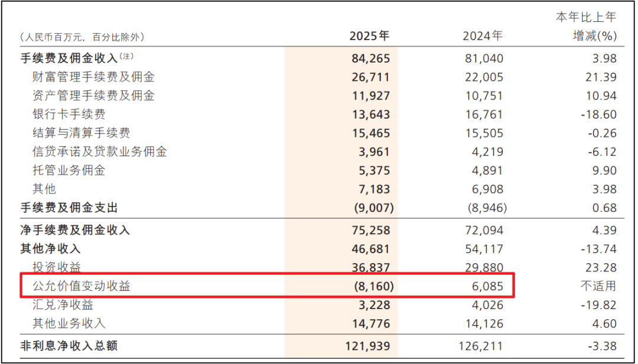638x364 pixels.
Task: Click the 结算与清算手续费 row label
Action: (82, 133)
